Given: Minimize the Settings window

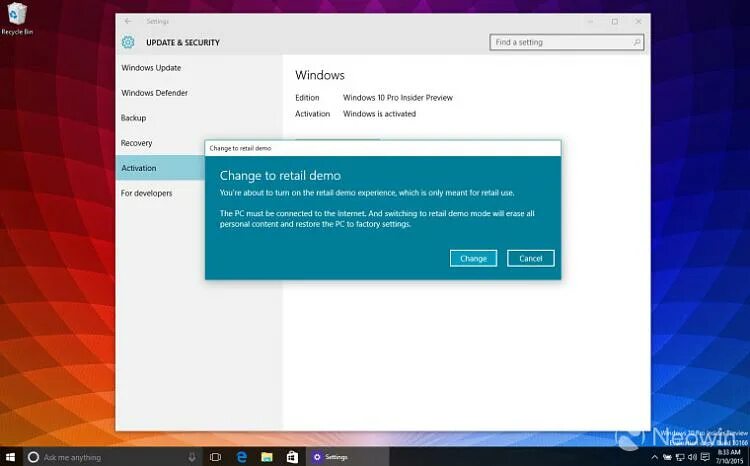Looking at the screenshot, I should point(591,22).
